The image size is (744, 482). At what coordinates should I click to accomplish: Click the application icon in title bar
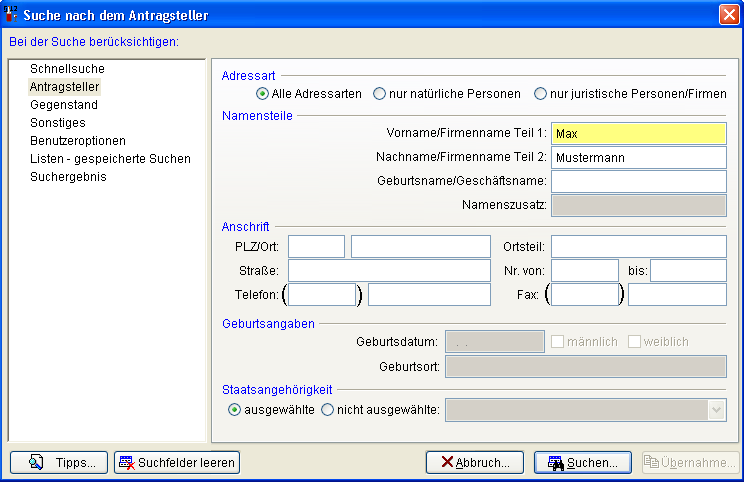pyautogui.click(x=12, y=14)
